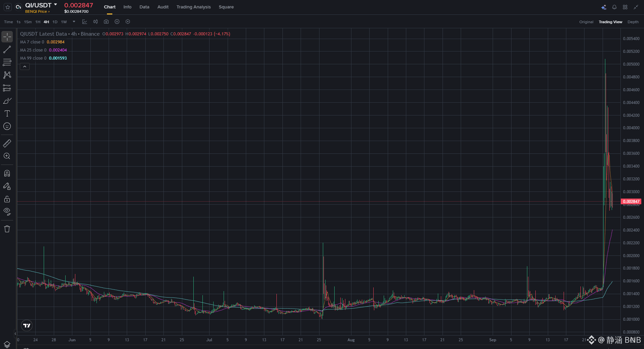Switch to the Trading Analysis tab

pyautogui.click(x=194, y=7)
